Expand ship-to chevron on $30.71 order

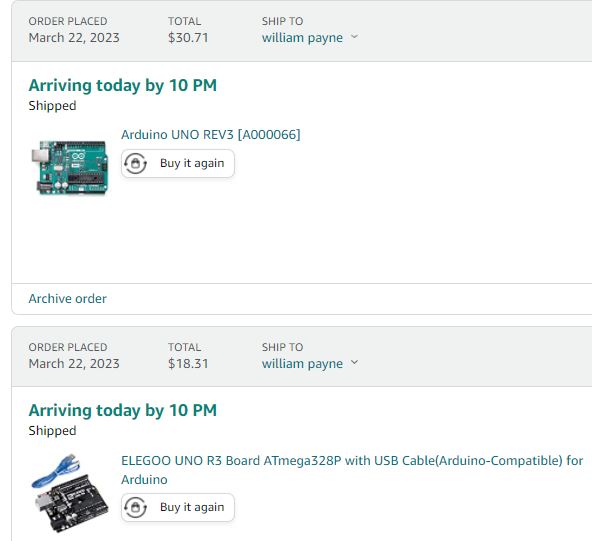[354, 37]
